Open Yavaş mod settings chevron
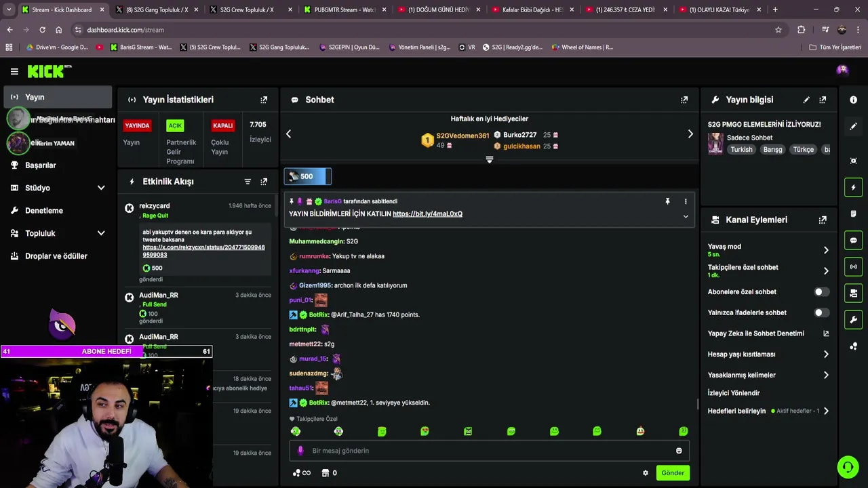Viewport: 868px width, 488px height. tap(826, 250)
